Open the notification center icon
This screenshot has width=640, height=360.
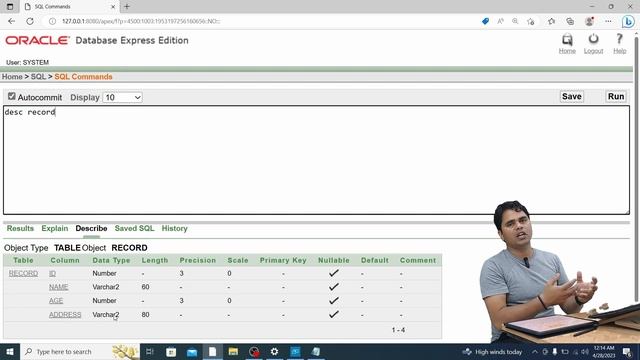coord(627,351)
